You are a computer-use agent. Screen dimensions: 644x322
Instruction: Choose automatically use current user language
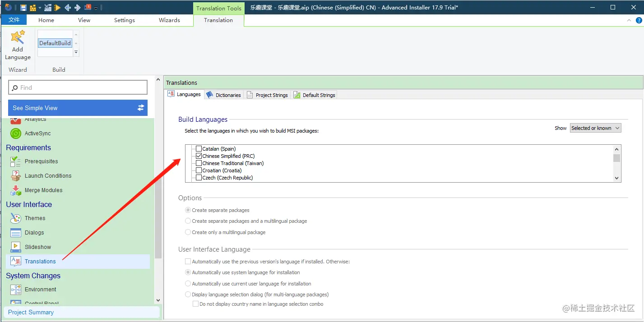click(188, 284)
